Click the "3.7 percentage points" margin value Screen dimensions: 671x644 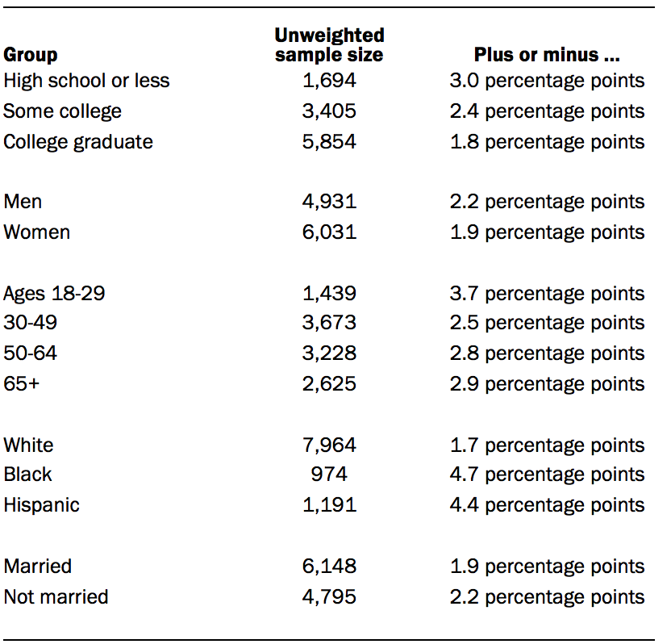[547, 293]
